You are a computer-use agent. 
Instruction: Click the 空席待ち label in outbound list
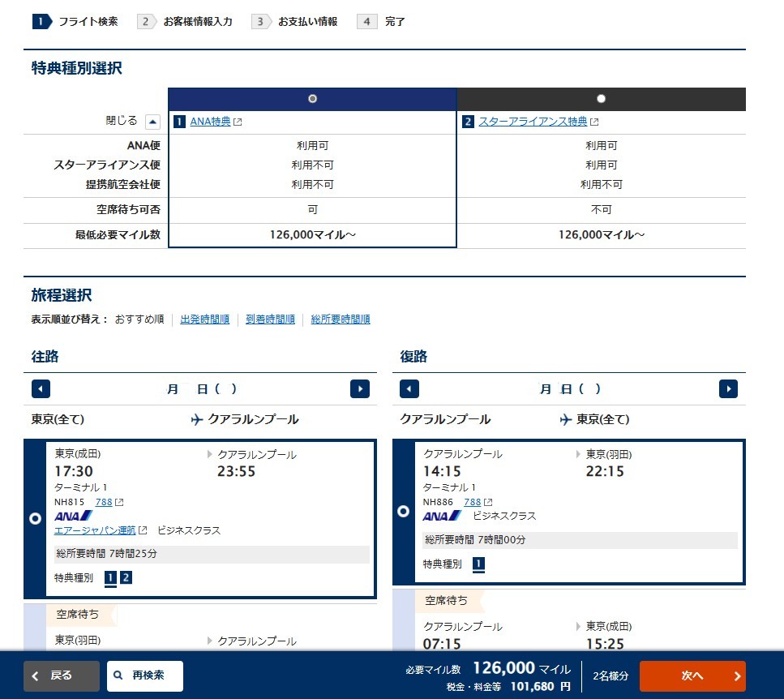click(78, 615)
